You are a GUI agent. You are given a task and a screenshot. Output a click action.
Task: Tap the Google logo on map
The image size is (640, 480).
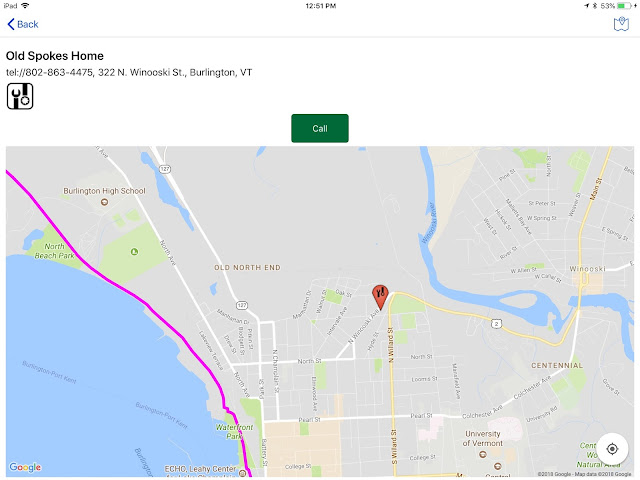pos(25,467)
